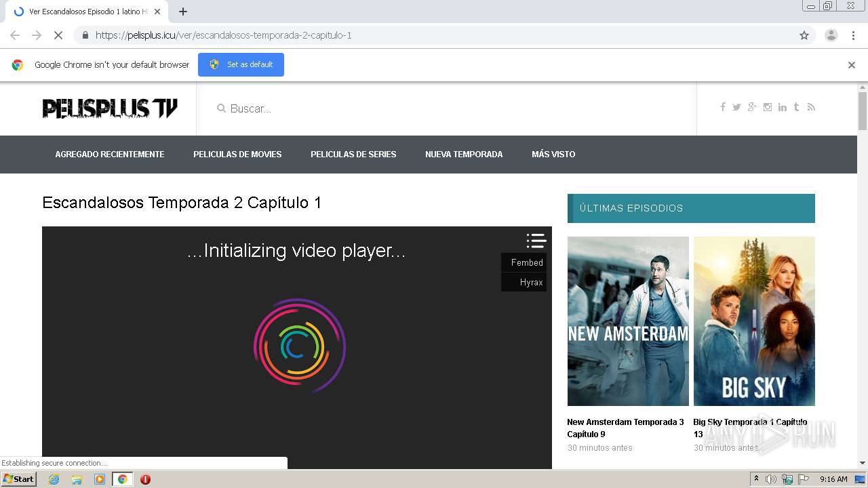The height and width of the screenshot is (488, 868).
Task: Click the Escandalosos Temporada 2 Capítulo 1 title
Action: 182,203
